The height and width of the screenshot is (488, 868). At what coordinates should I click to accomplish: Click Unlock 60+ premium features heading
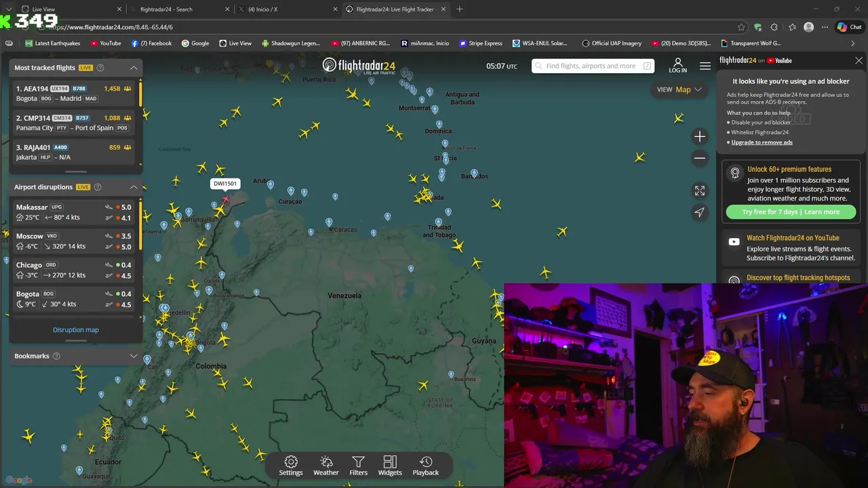pyautogui.click(x=789, y=169)
